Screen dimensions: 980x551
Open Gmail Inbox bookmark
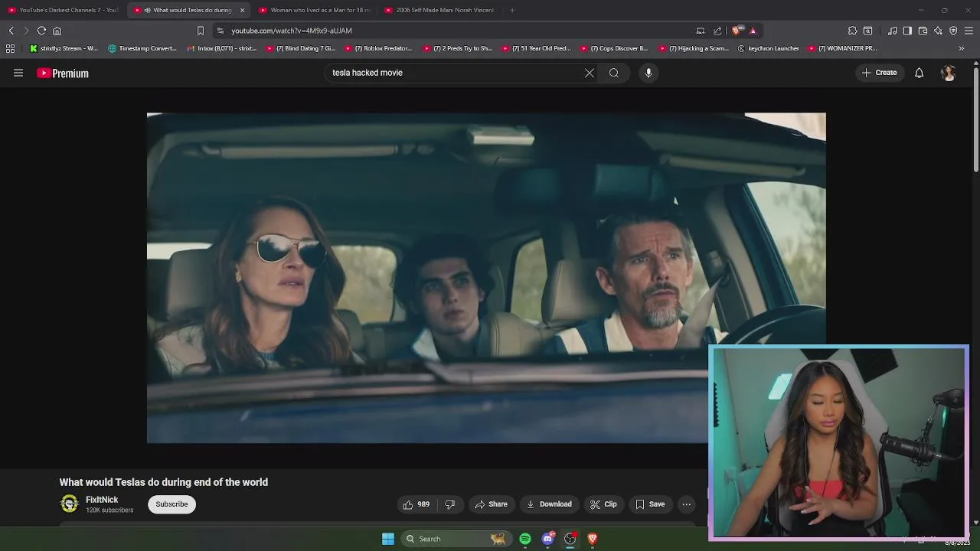222,48
